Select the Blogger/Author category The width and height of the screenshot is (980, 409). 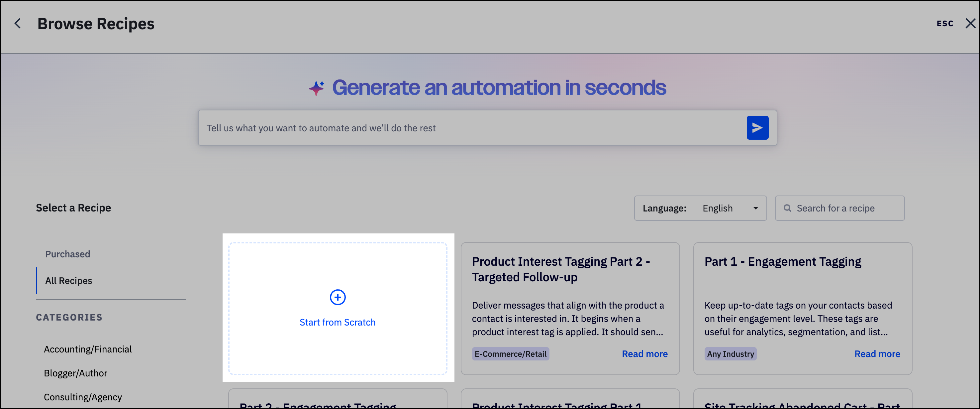coord(76,373)
